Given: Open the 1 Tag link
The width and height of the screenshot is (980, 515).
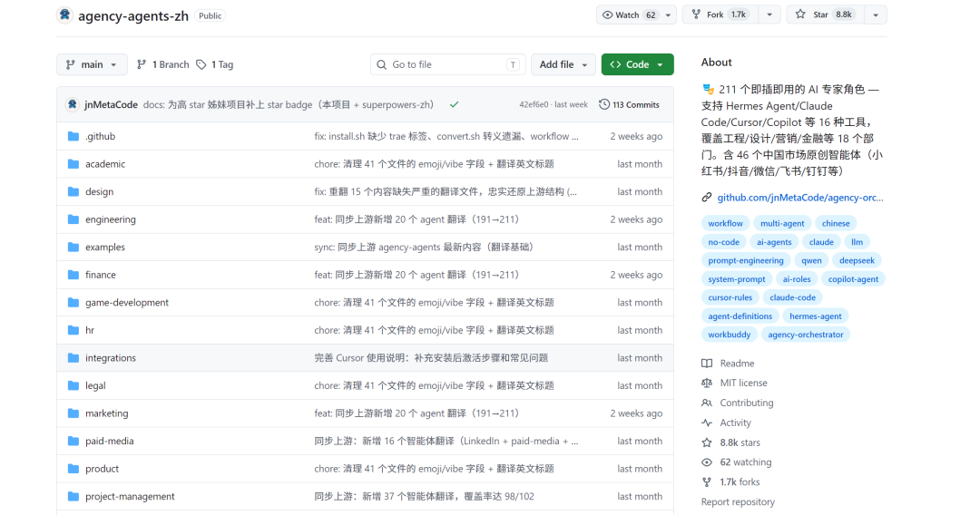Looking at the screenshot, I should (x=215, y=64).
